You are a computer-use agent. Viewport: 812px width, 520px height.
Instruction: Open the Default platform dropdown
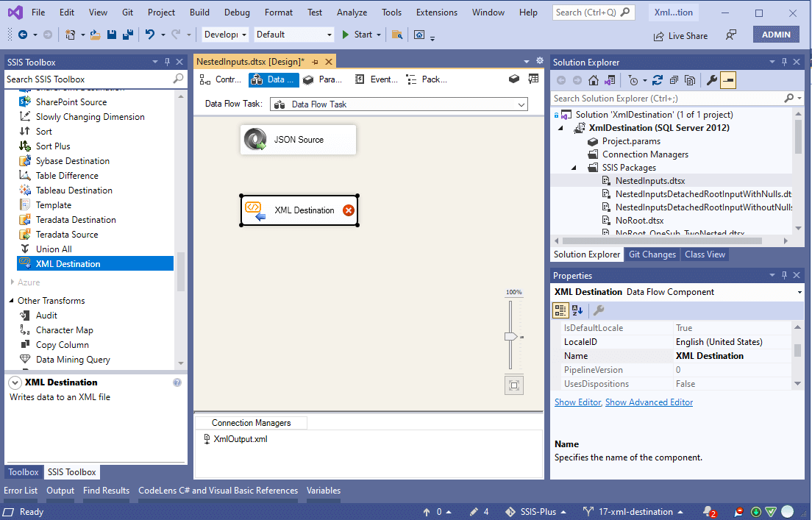(293, 35)
